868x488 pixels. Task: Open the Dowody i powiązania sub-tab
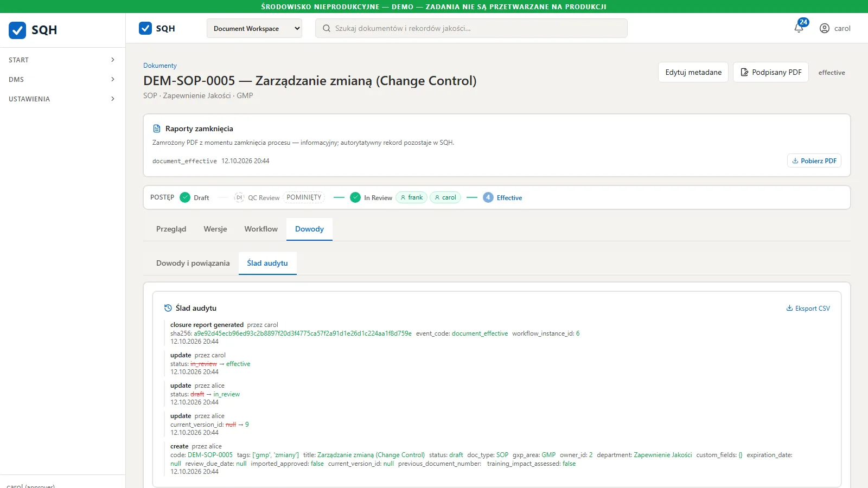tap(193, 263)
